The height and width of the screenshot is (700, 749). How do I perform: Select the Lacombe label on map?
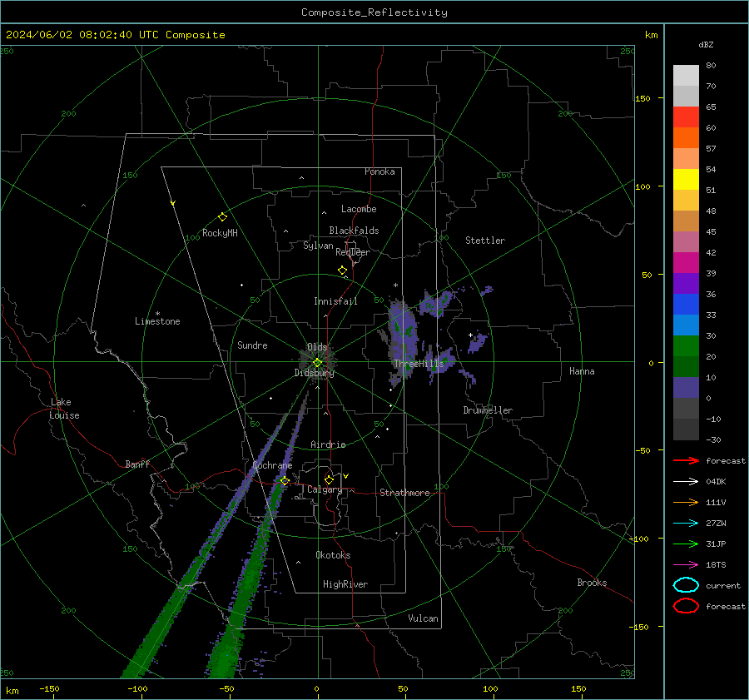(359, 209)
